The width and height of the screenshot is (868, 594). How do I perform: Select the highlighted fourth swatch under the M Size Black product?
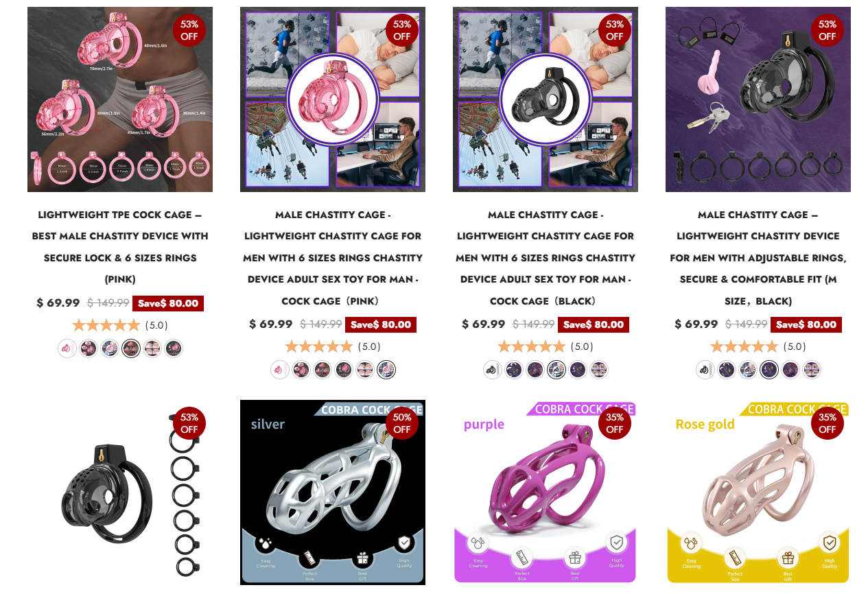(x=769, y=370)
